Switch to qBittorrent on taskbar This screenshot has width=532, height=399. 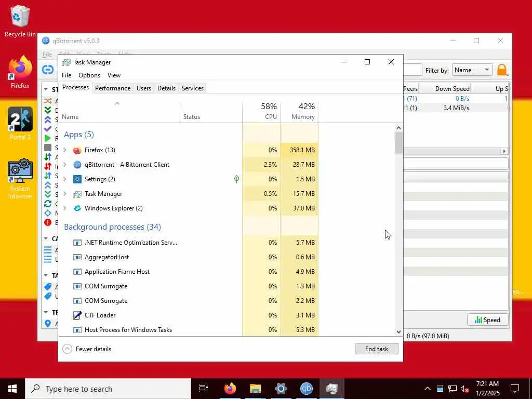pyautogui.click(x=307, y=389)
